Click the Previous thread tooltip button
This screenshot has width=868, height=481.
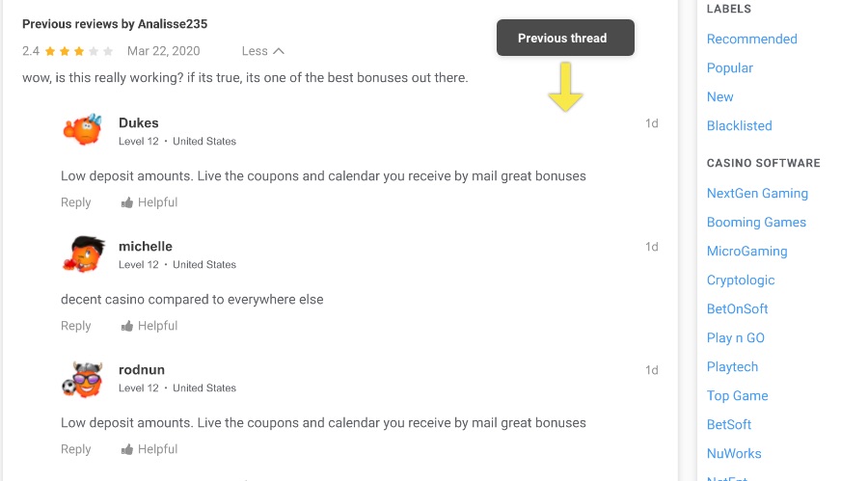coord(565,39)
